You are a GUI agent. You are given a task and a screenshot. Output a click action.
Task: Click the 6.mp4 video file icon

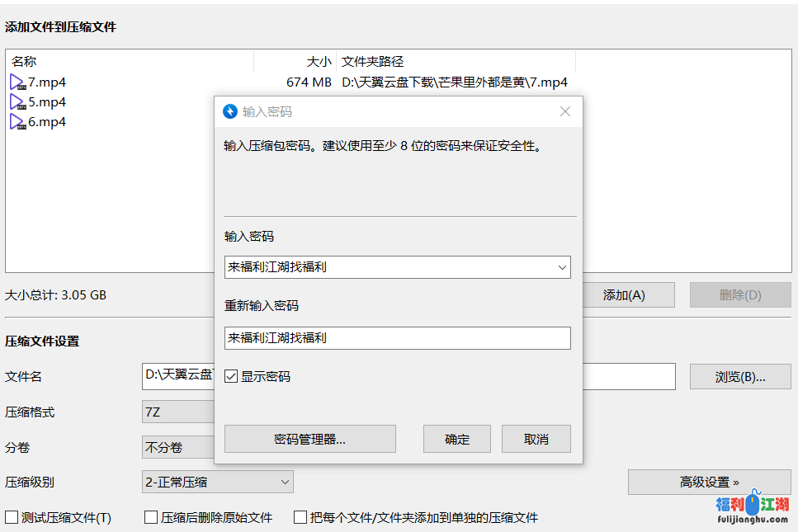[x=17, y=122]
